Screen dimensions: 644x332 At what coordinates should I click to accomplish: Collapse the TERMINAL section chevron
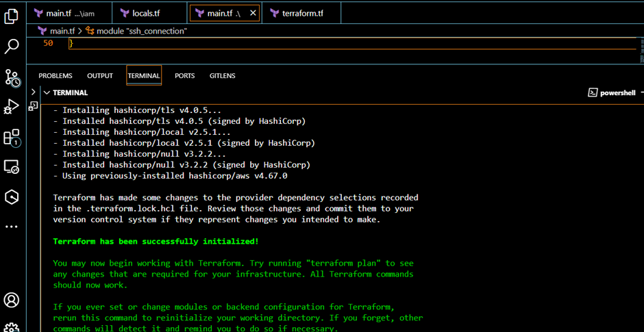point(47,92)
